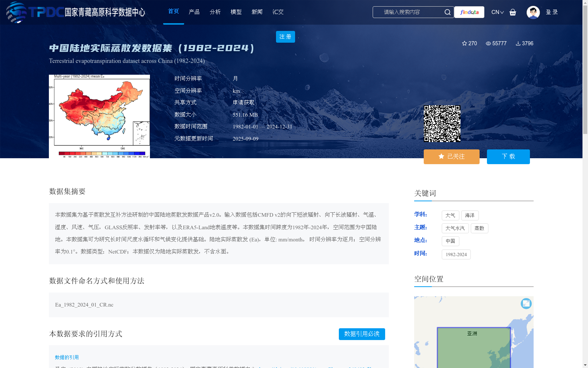The width and height of the screenshot is (588, 368).
Task: Click the eye view-count icon showing 55777
Action: point(488,43)
